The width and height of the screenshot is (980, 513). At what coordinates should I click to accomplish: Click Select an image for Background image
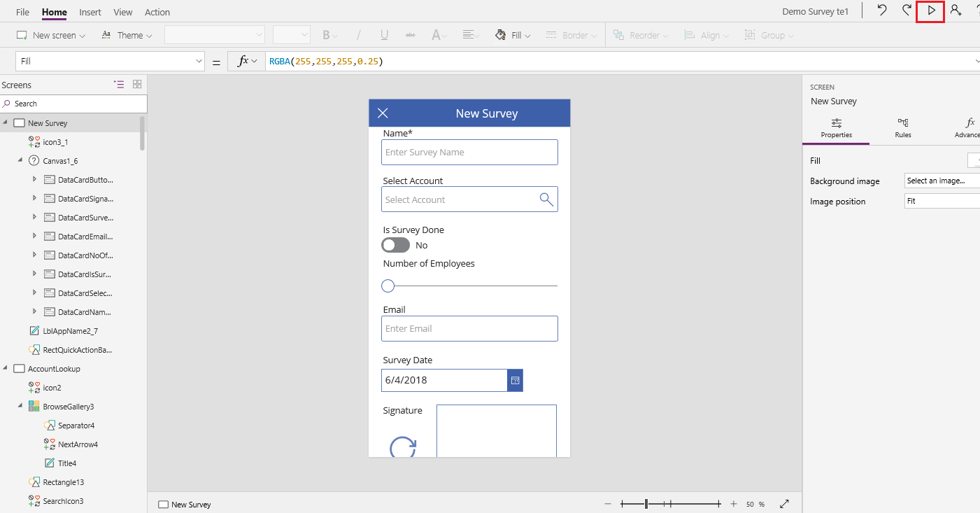click(942, 181)
